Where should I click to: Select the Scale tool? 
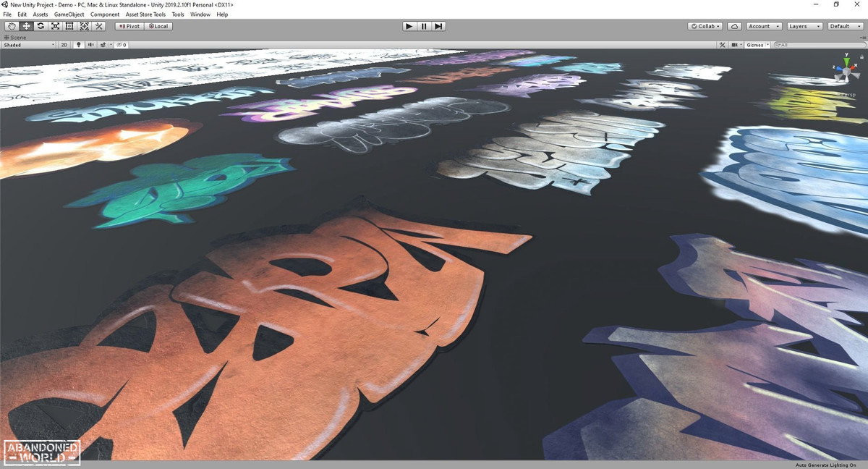tap(55, 26)
